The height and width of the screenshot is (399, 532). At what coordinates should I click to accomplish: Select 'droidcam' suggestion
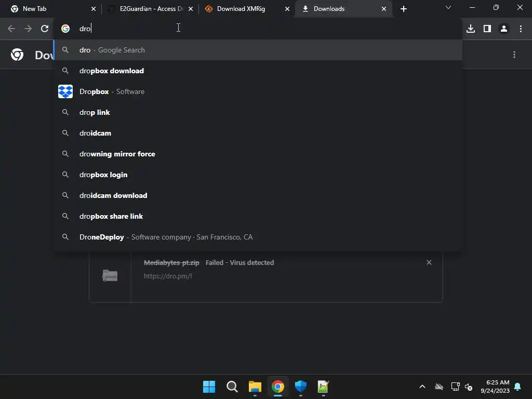pos(258,133)
